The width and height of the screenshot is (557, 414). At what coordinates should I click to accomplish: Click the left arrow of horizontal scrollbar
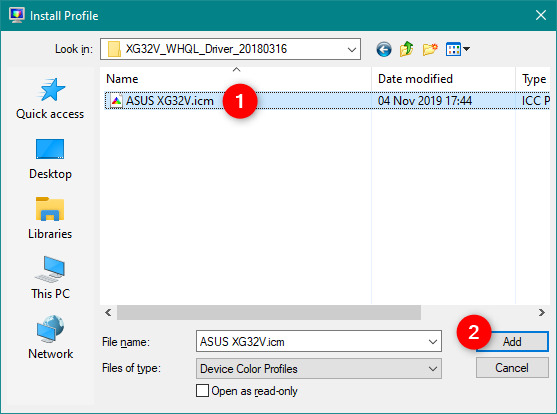108,312
